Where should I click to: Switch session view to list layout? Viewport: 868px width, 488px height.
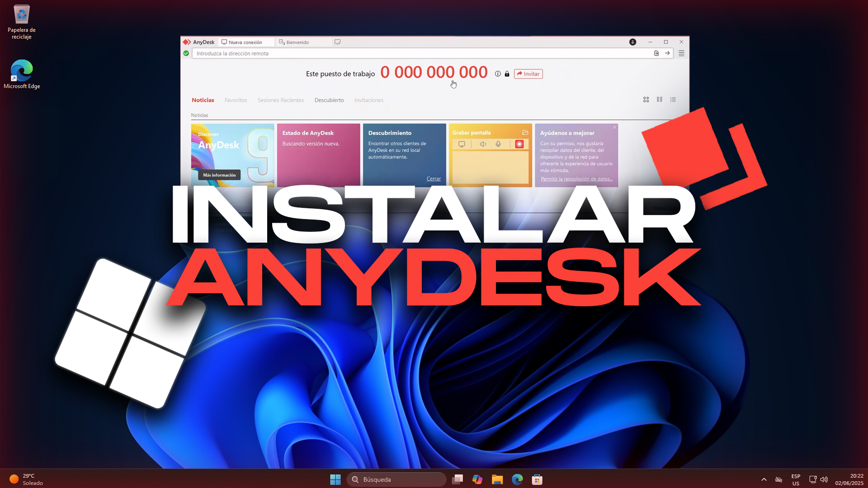click(x=673, y=99)
